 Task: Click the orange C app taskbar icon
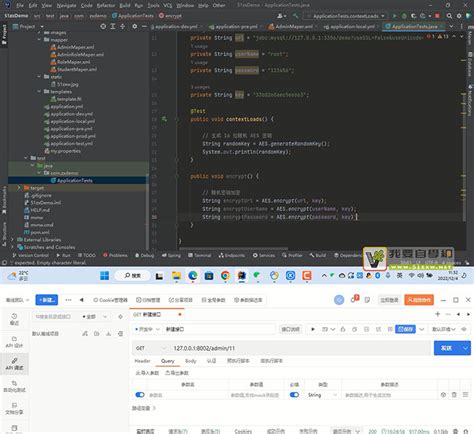(x=307, y=276)
